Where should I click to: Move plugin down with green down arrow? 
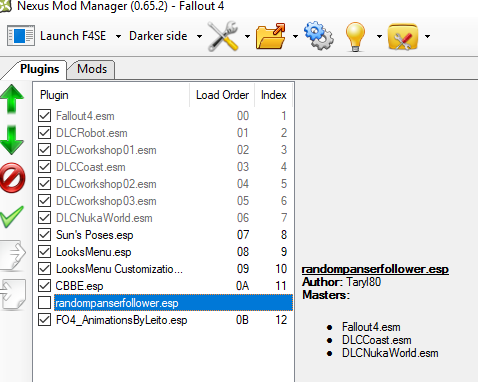pyautogui.click(x=12, y=140)
